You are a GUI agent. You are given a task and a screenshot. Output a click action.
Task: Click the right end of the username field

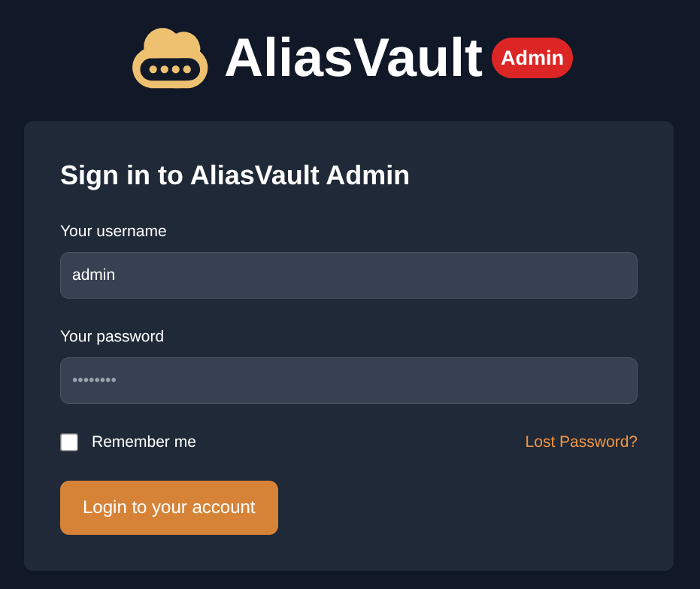click(x=617, y=275)
